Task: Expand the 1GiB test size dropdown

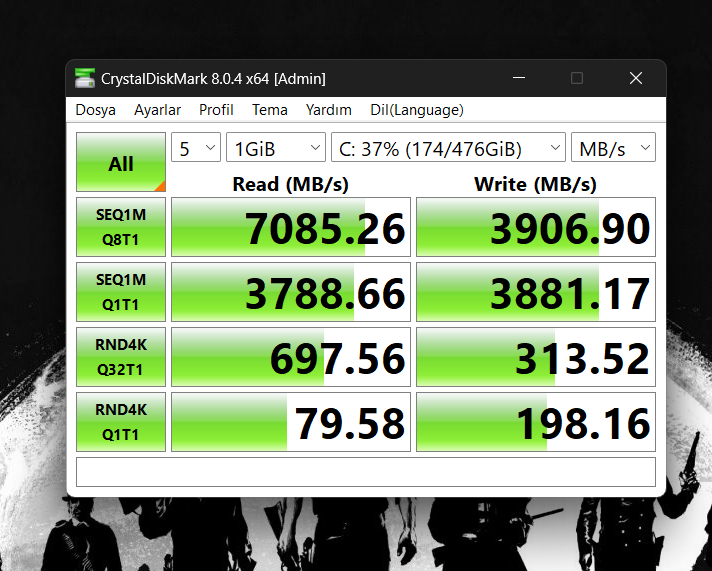Action: pyautogui.click(x=276, y=147)
